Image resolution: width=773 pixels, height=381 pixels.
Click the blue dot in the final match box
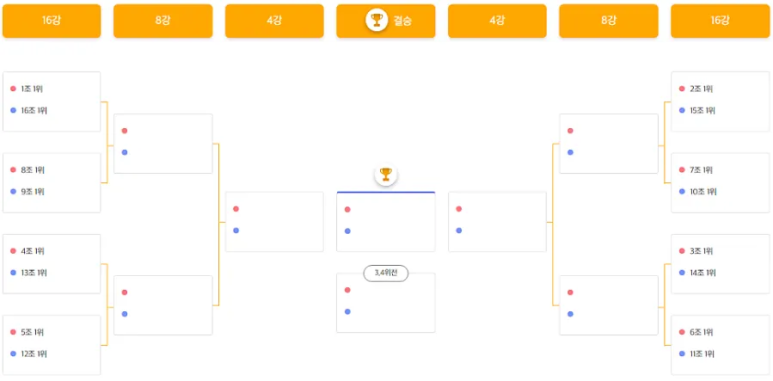pyautogui.click(x=348, y=231)
